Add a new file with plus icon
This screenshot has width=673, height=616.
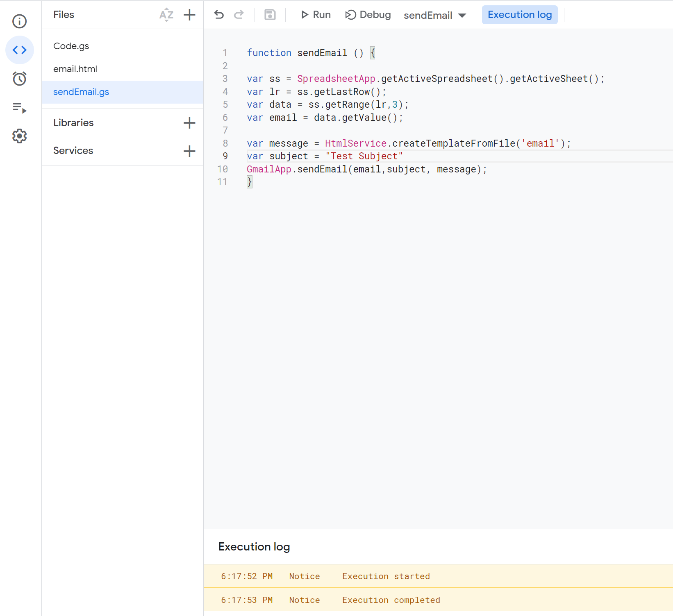(x=189, y=15)
